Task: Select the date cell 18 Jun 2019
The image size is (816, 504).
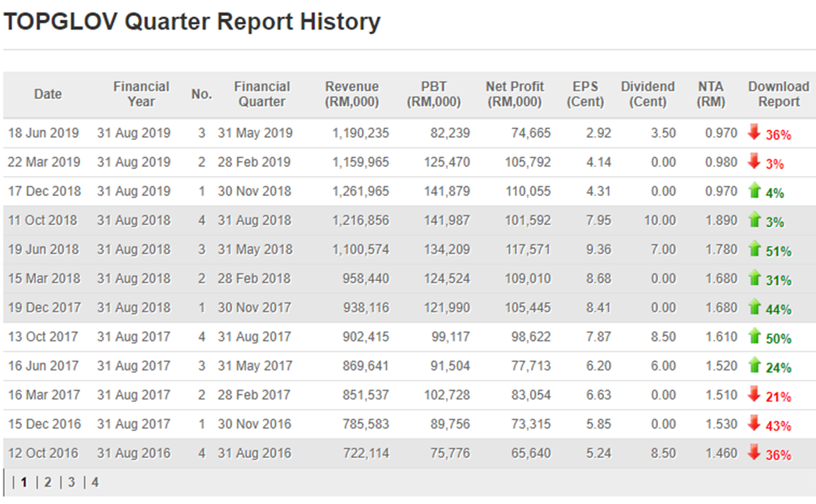Action: click(x=43, y=133)
